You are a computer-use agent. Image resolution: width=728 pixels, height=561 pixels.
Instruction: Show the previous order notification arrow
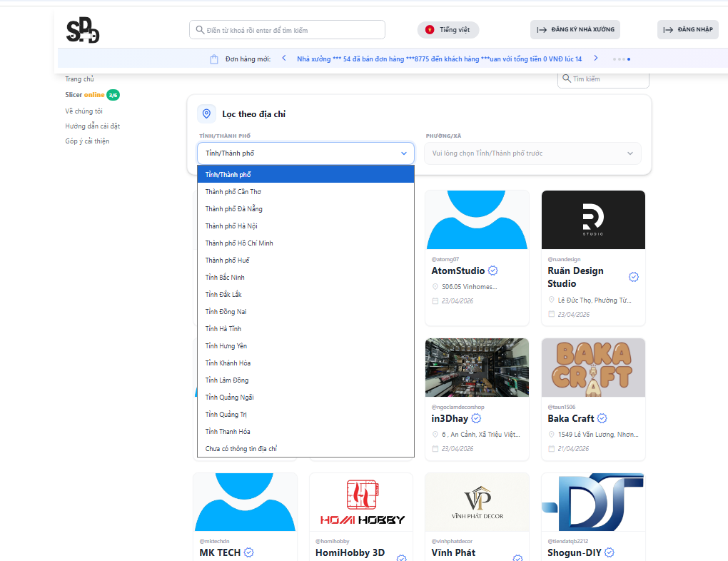(x=284, y=59)
